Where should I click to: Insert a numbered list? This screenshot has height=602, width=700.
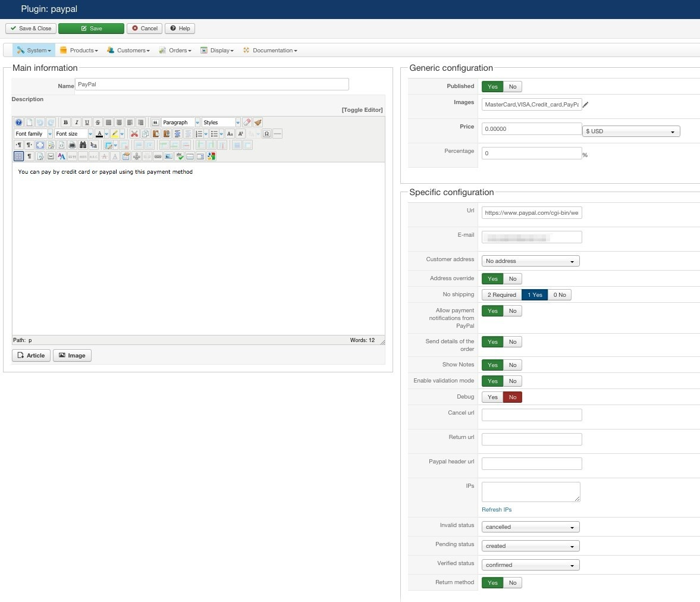pyautogui.click(x=199, y=133)
